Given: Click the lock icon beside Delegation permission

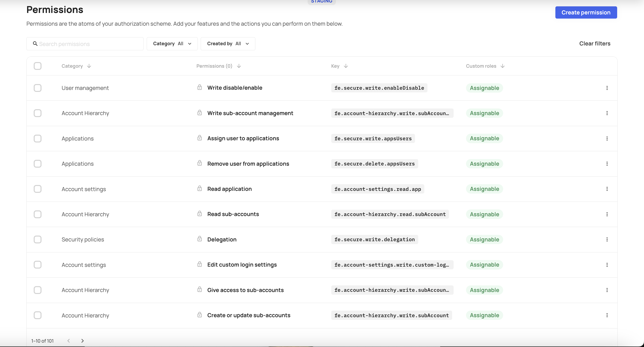Looking at the screenshot, I should (199, 239).
